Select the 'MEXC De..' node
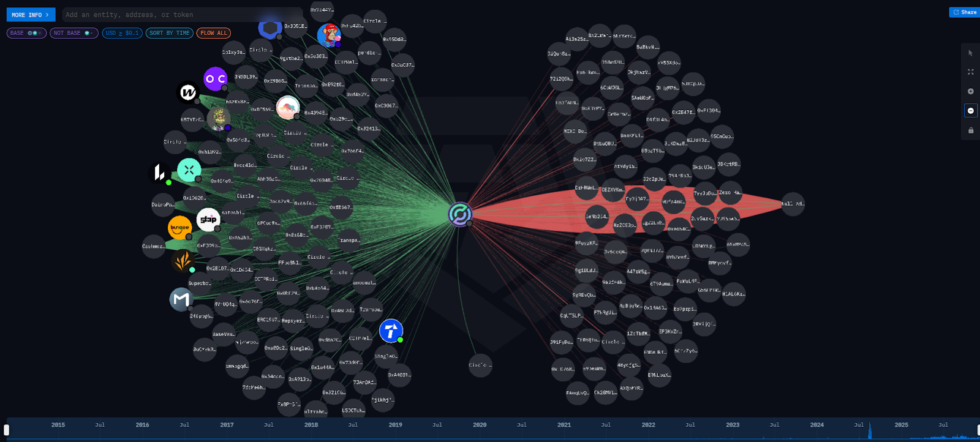 575,131
